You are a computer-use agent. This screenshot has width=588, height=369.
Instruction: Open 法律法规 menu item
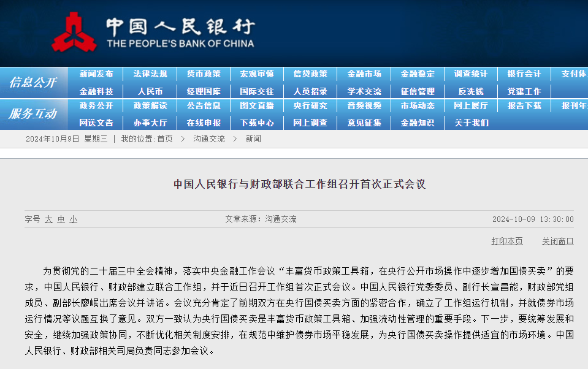coord(150,74)
